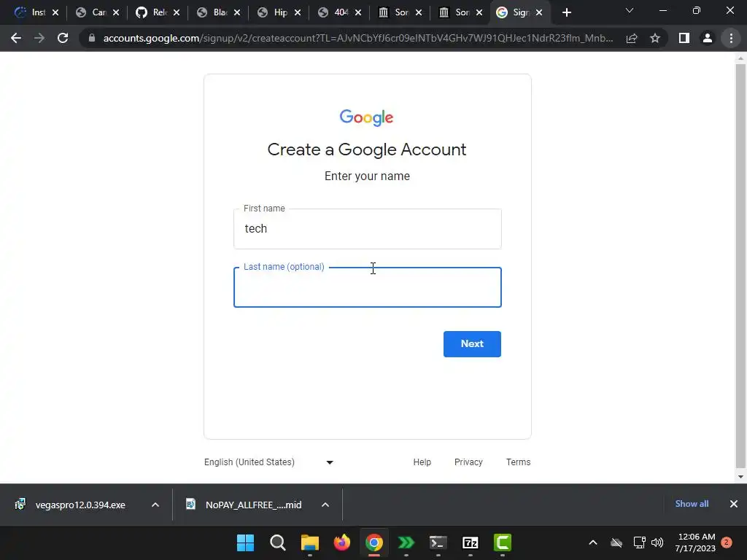Image resolution: width=747 pixels, height=560 pixels.
Task: Focus the Last name (optional) field
Action: [368, 287]
